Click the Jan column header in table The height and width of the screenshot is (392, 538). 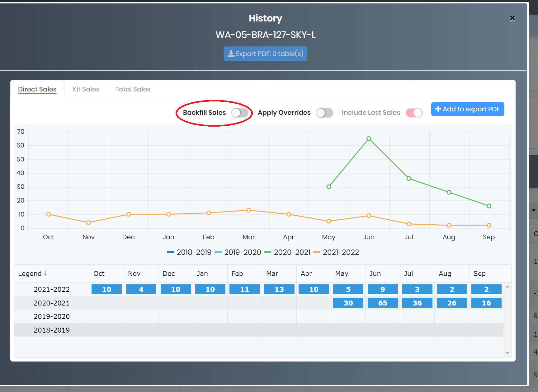(210, 273)
